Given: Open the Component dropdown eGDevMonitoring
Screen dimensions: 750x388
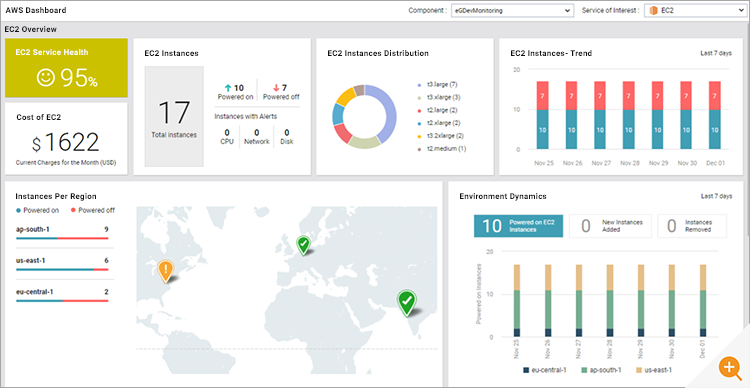Looking at the screenshot, I should 512,10.
